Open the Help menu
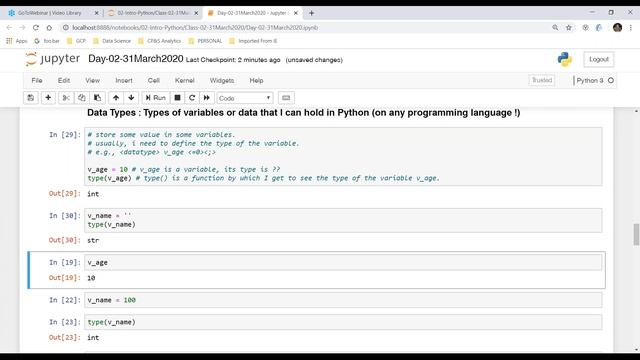The height and width of the screenshot is (360, 640). (256, 80)
